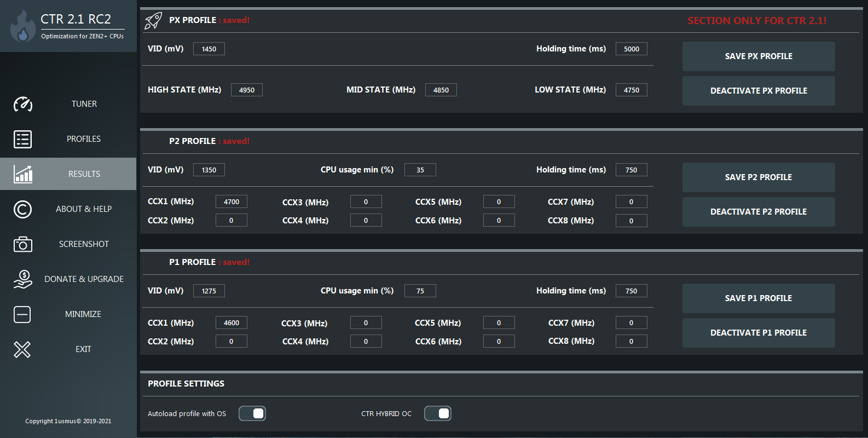Click the PX PROFILE VID (mV) field
The width and height of the screenshot is (868, 438).
tap(209, 49)
